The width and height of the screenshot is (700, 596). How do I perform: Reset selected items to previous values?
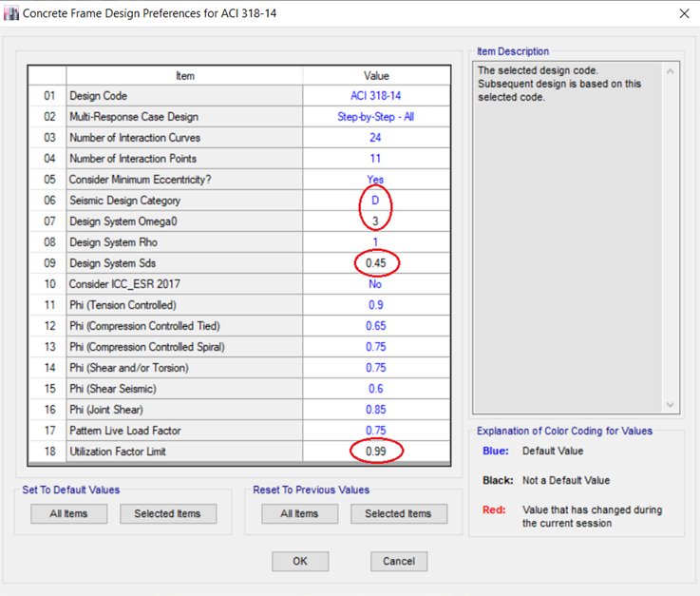point(398,513)
